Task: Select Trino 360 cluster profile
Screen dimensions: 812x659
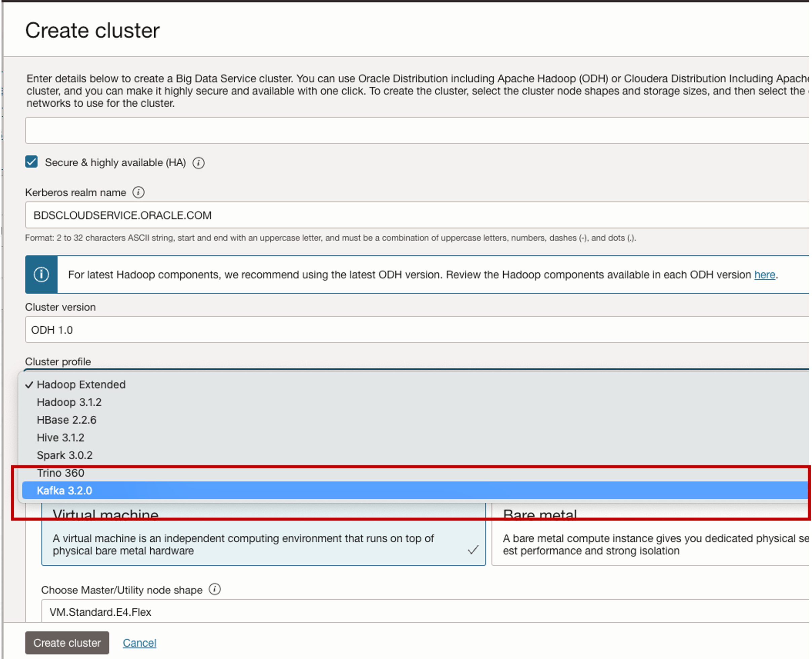Action: click(415, 473)
